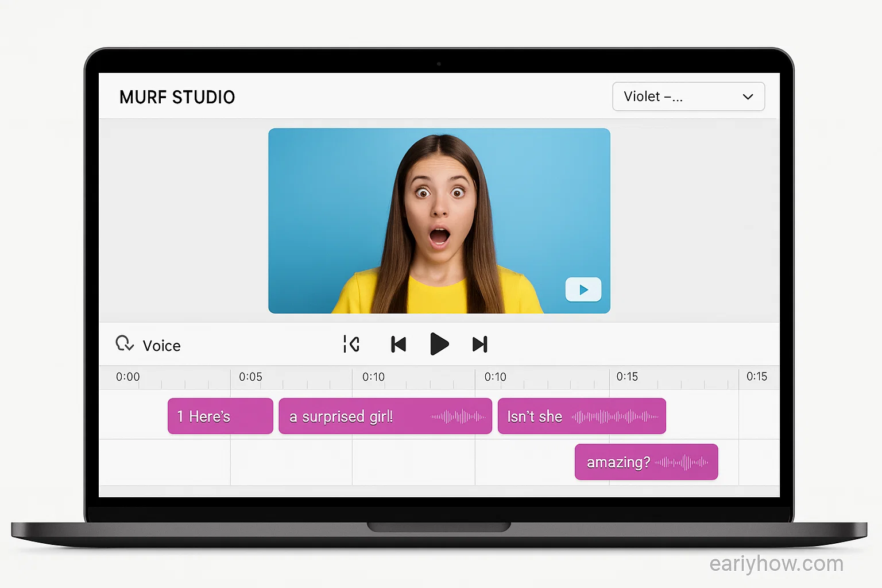Click the split clip icon
Viewport: 882px width, 588px height.
pyautogui.click(x=351, y=344)
